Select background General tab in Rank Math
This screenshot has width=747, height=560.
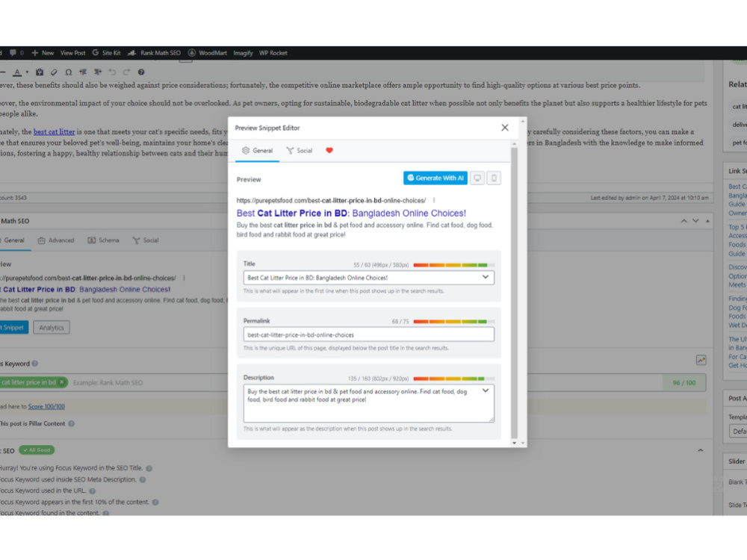pos(13,240)
